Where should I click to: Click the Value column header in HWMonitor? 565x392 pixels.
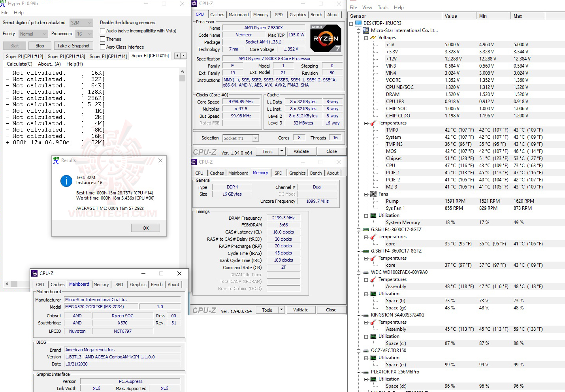459,16
